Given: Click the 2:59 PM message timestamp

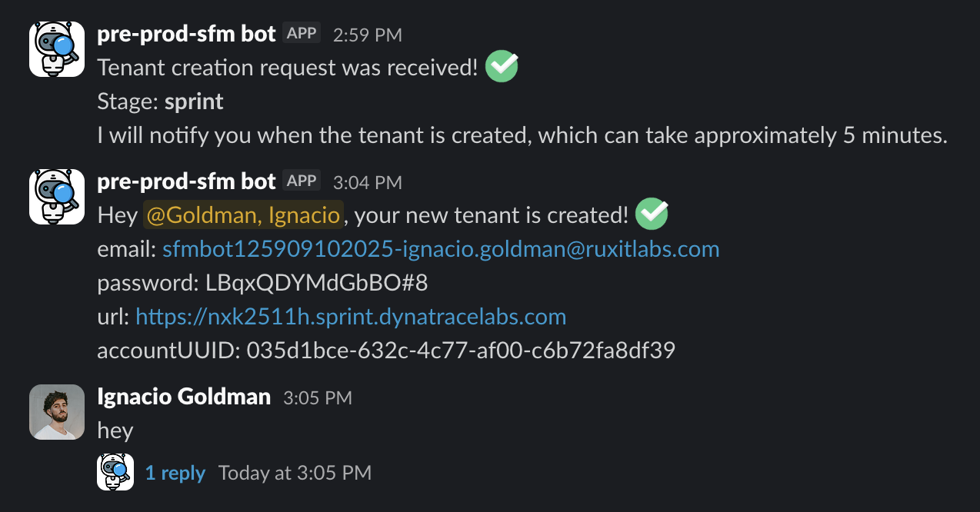Looking at the screenshot, I should pyautogui.click(x=367, y=35).
